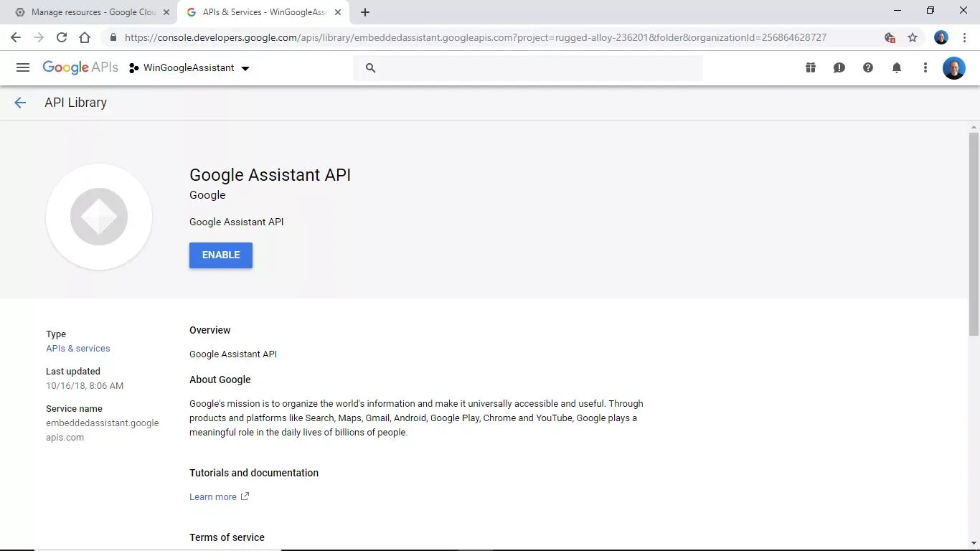
Task: Go back with the API Library arrow
Action: click(20, 103)
